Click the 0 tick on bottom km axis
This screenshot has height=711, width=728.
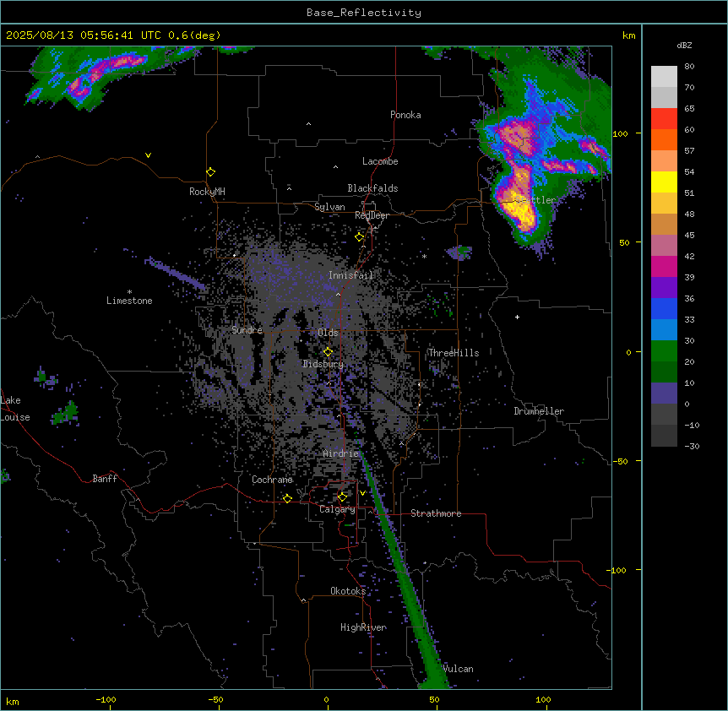tap(326, 700)
